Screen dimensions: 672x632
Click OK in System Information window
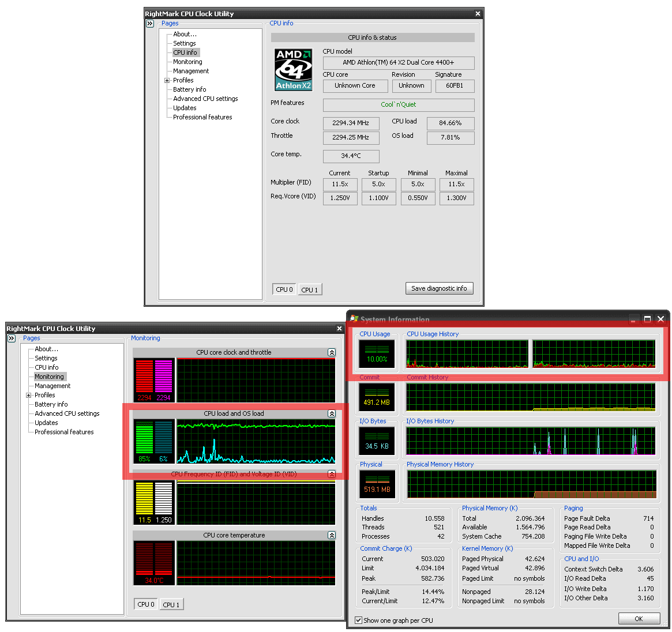(639, 618)
